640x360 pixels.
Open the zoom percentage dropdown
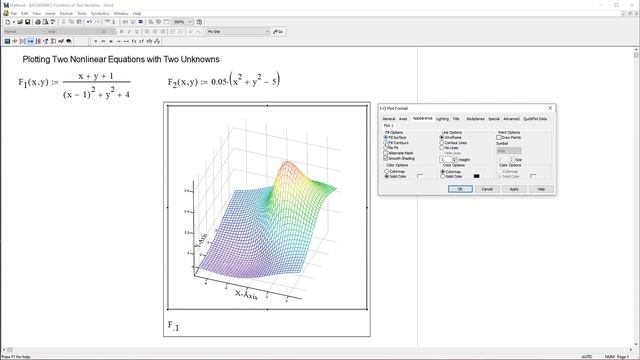pyautogui.click(x=190, y=22)
